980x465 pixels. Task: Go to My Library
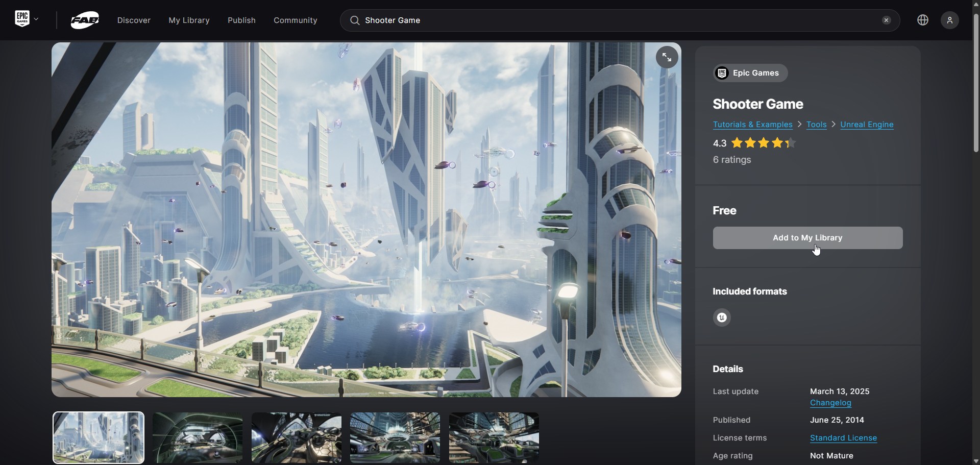pos(189,20)
